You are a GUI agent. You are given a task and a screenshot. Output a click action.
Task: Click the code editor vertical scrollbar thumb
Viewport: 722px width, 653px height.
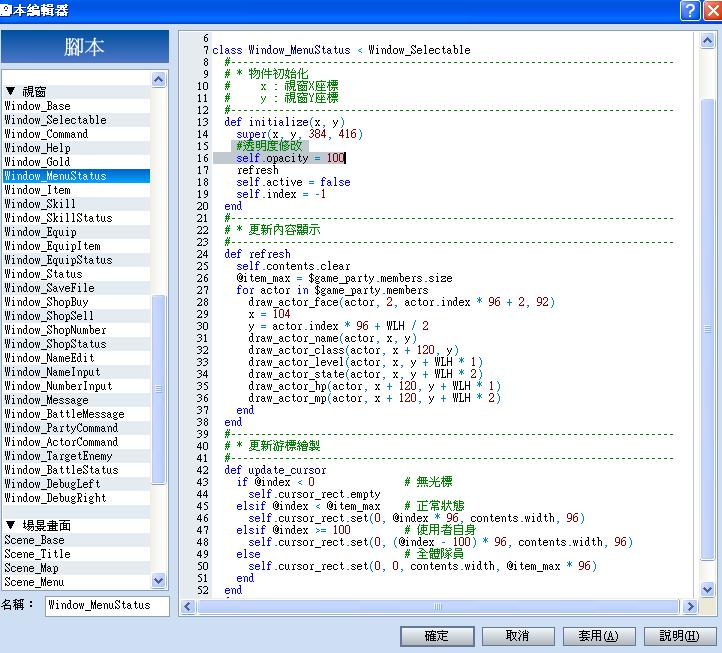pyautogui.click(x=707, y=329)
